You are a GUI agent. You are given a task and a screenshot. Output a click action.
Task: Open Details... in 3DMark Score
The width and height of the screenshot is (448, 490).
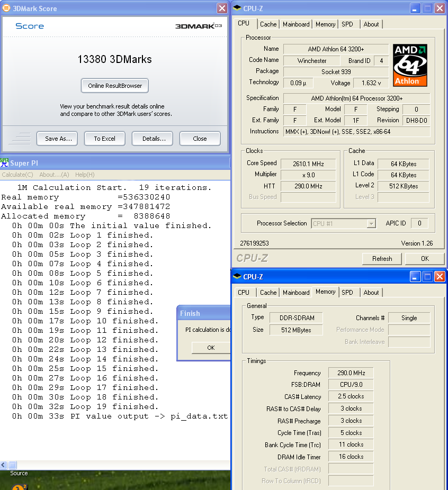153,139
